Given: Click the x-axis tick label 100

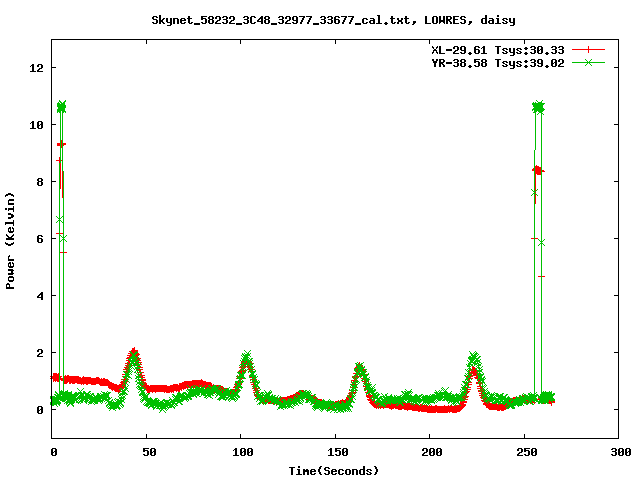Looking at the screenshot, I should [x=243, y=452].
